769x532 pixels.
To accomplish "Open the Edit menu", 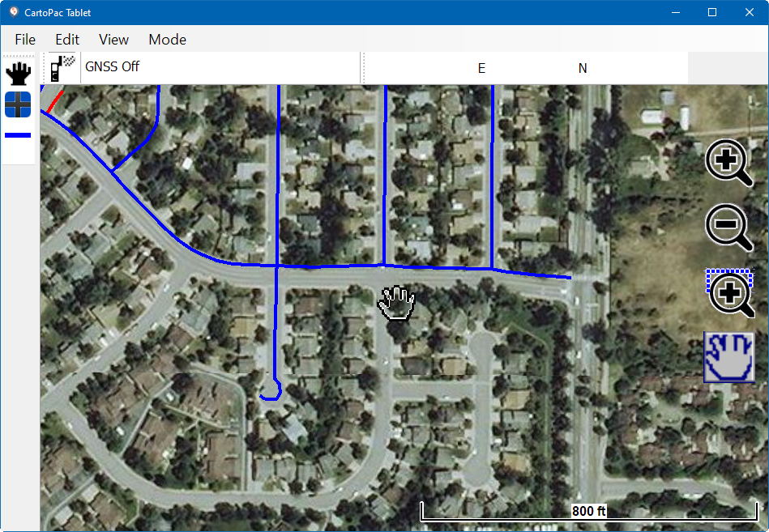I will tap(67, 40).
